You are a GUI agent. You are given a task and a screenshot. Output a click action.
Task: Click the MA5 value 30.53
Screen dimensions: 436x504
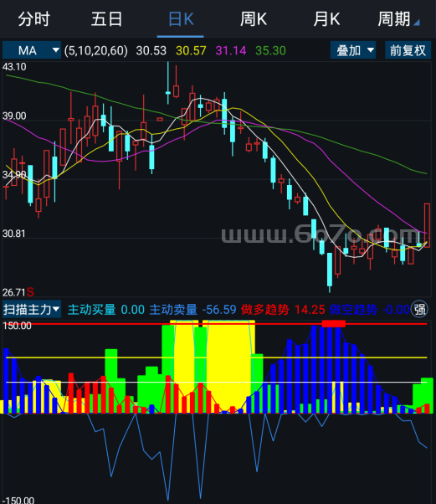click(x=151, y=50)
